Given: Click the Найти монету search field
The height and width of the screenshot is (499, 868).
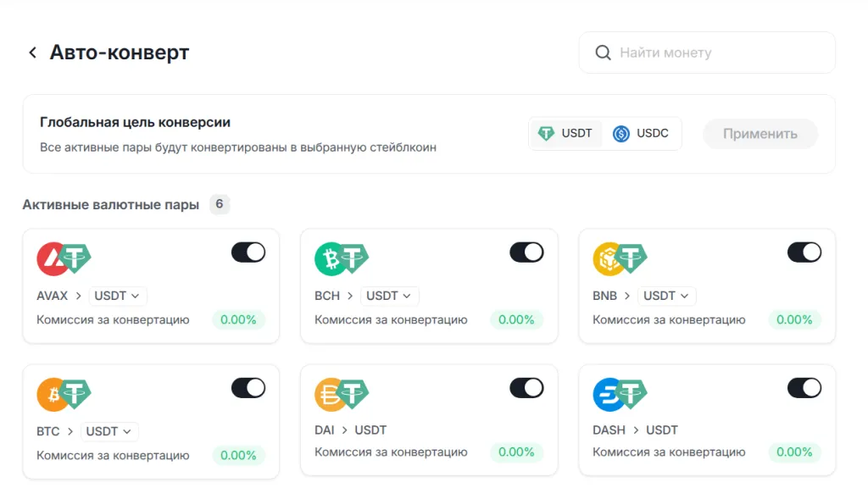Looking at the screenshot, I should [x=716, y=53].
